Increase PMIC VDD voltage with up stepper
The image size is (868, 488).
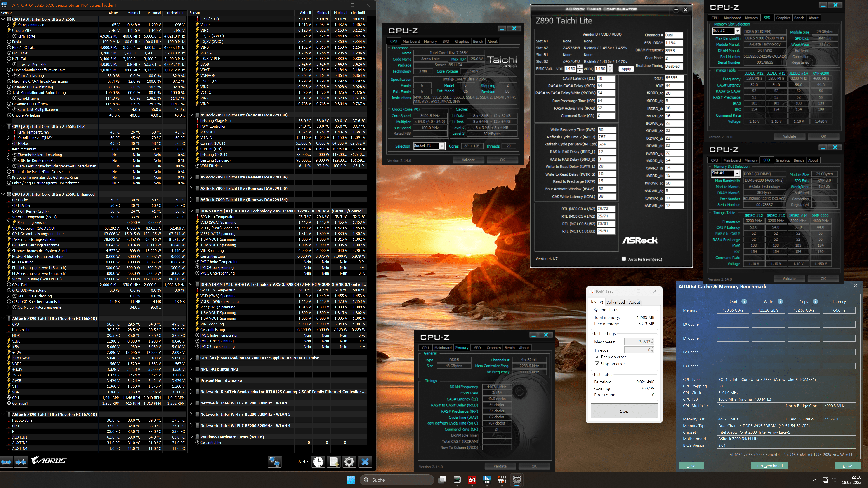580,67
